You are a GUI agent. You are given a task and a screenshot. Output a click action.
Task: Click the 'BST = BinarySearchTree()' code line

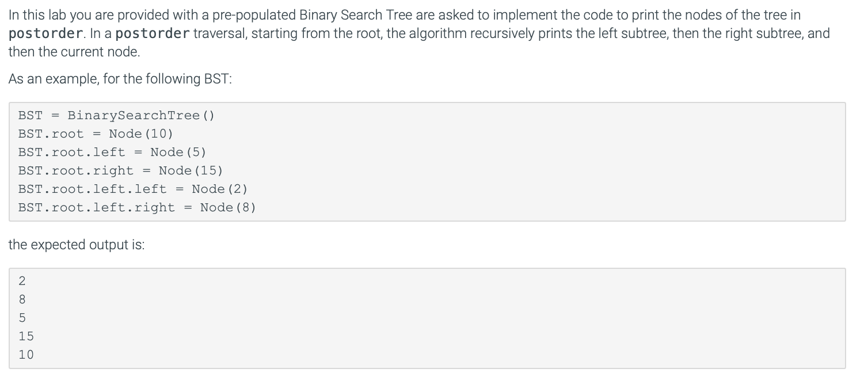[x=116, y=115]
